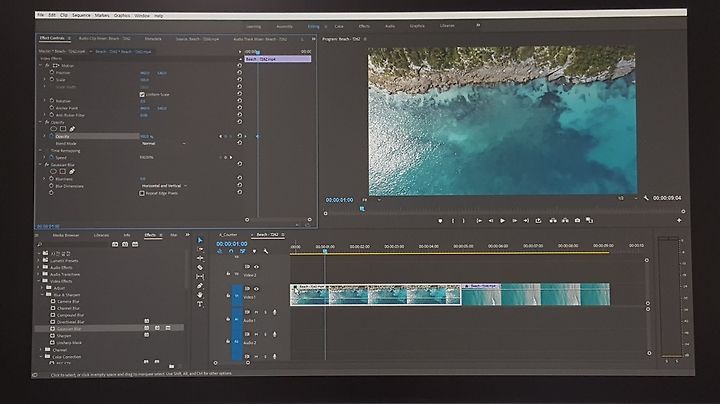720x404 pixels.
Task: Toggle Video 2 track output eye
Action: point(256,267)
